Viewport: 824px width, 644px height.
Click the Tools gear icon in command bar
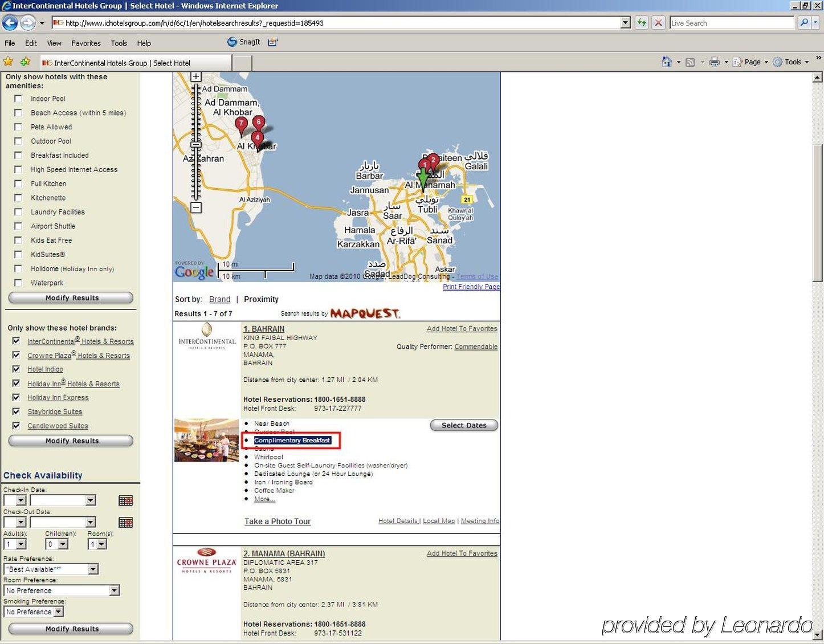[x=777, y=62]
